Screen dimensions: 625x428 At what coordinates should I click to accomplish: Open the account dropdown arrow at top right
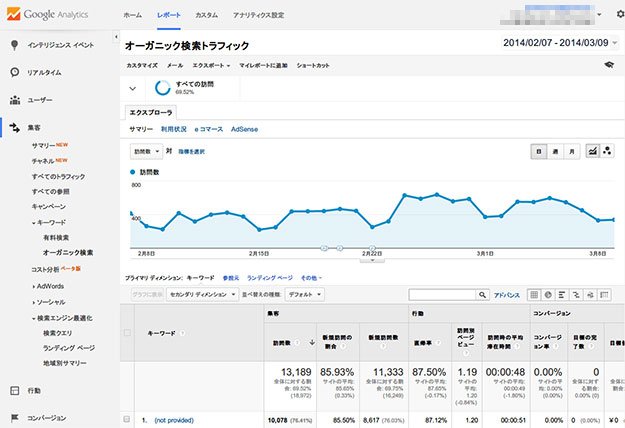[x=599, y=15]
